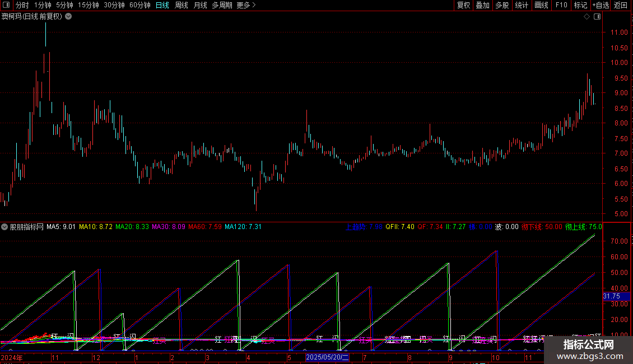Select the 周线 weekly period tab
The width and height of the screenshot is (633, 364).
181,5
